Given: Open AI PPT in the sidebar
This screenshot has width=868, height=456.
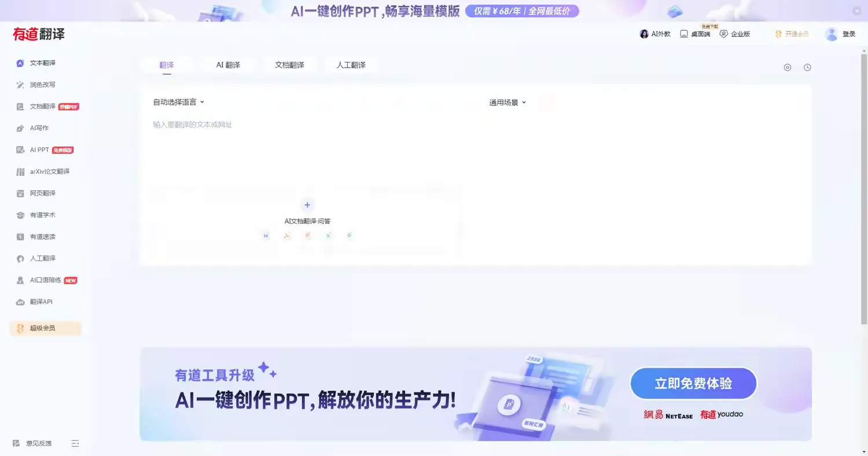Looking at the screenshot, I should tap(45, 150).
